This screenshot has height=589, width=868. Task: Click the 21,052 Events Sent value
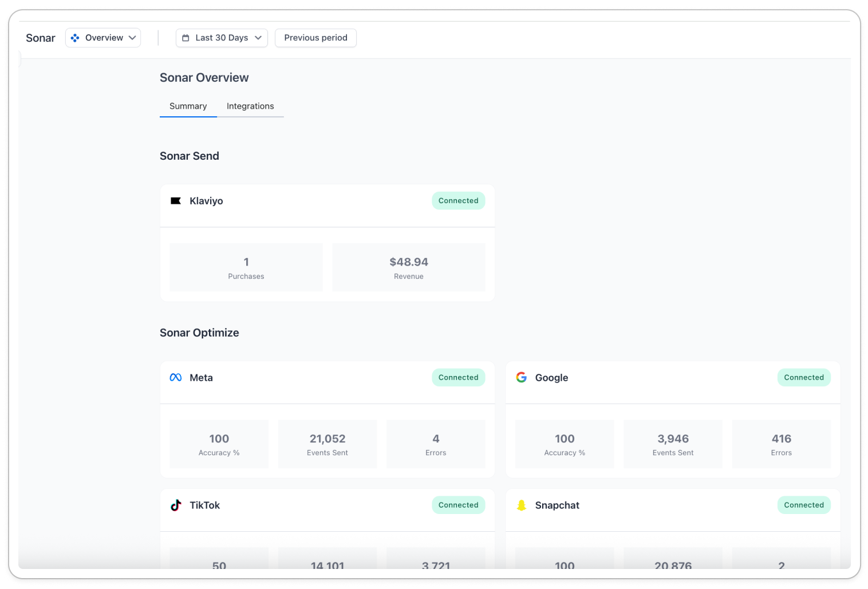[328, 439]
